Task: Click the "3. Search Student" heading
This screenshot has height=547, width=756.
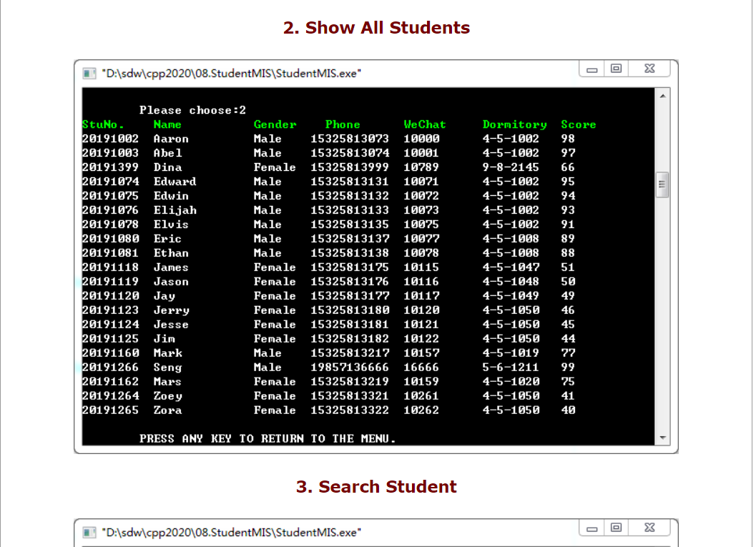Action: pos(377,486)
